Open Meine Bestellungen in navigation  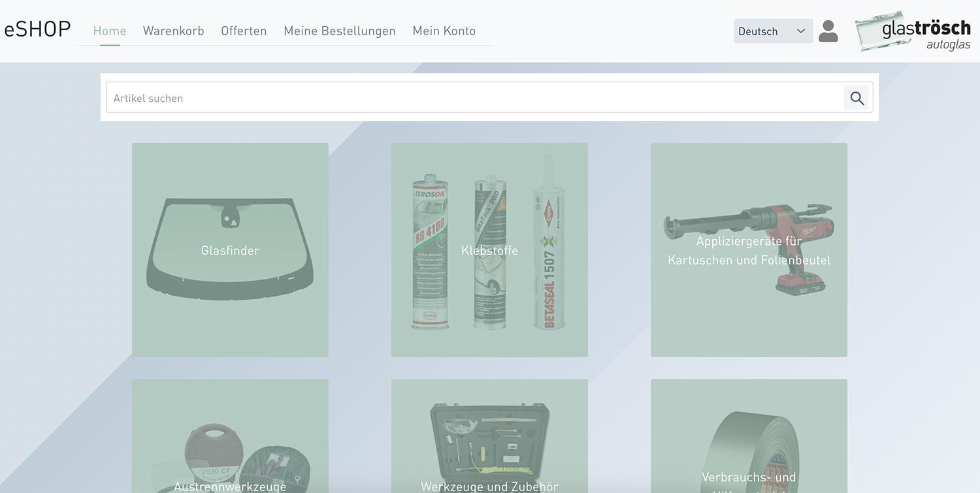click(340, 31)
